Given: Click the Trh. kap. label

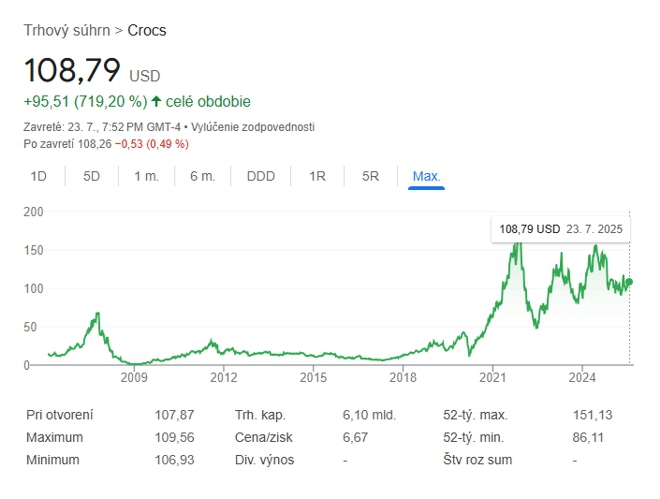Looking at the screenshot, I should click(x=260, y=415).
